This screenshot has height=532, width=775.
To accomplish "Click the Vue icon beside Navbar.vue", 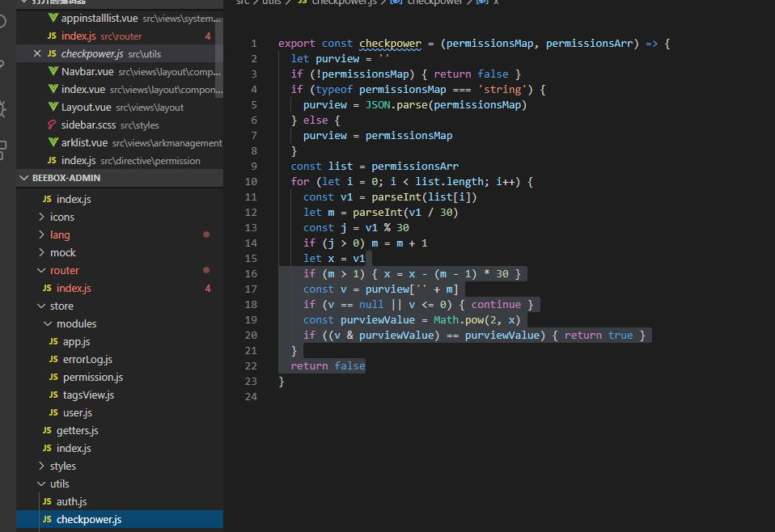I will coord(52,72).
